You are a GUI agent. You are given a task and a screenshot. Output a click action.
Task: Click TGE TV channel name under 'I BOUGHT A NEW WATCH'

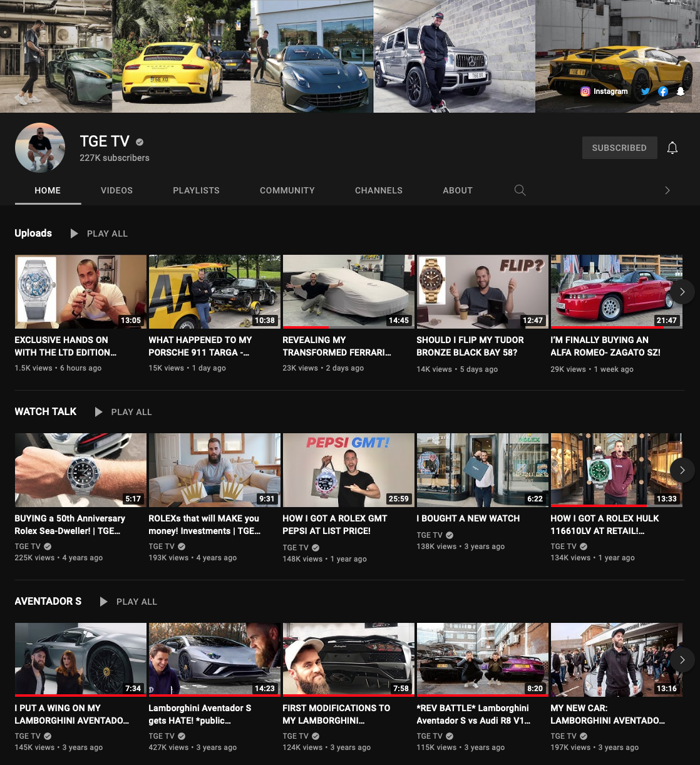(x=430, y=535)
